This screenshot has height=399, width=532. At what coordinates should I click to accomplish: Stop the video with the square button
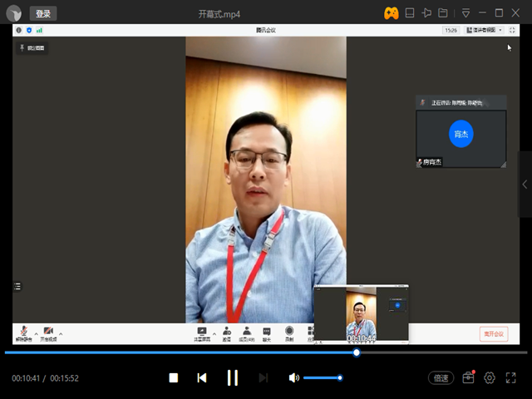point(174,378)
